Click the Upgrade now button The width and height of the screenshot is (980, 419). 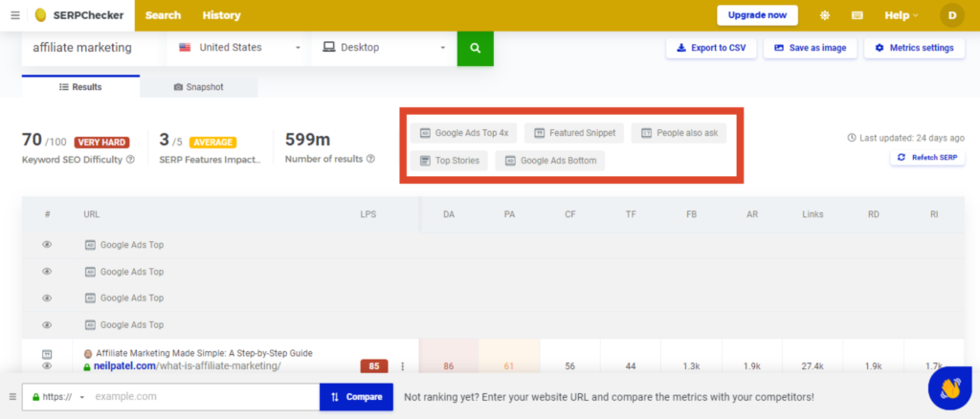pos(757,15)
